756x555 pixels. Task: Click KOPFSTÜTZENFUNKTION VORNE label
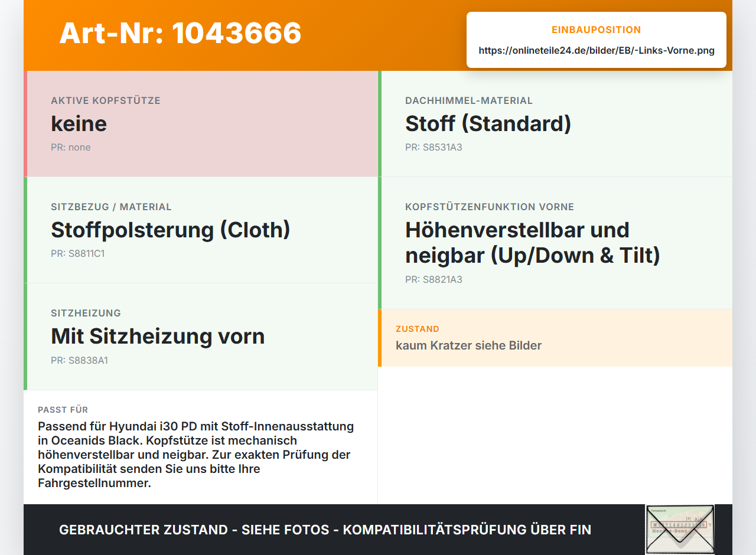[490, 207]
